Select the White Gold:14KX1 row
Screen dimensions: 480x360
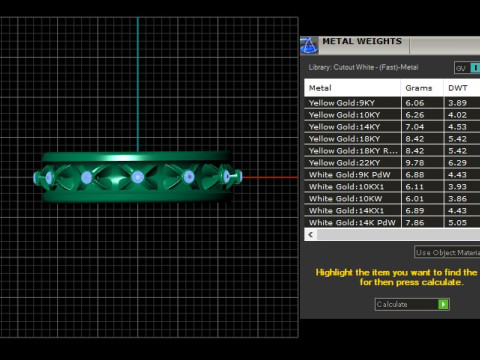392,211
